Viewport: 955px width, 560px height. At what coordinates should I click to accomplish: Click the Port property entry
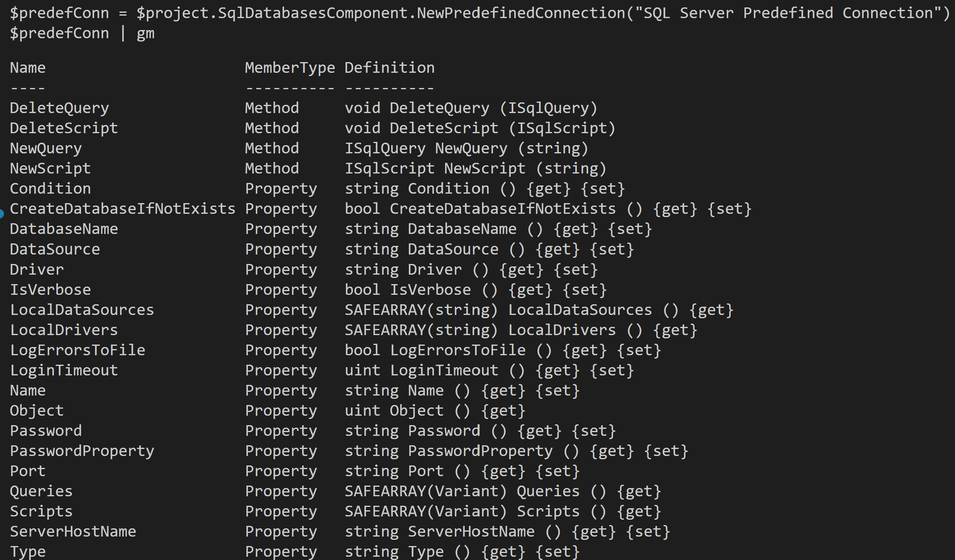coord(27,470)
